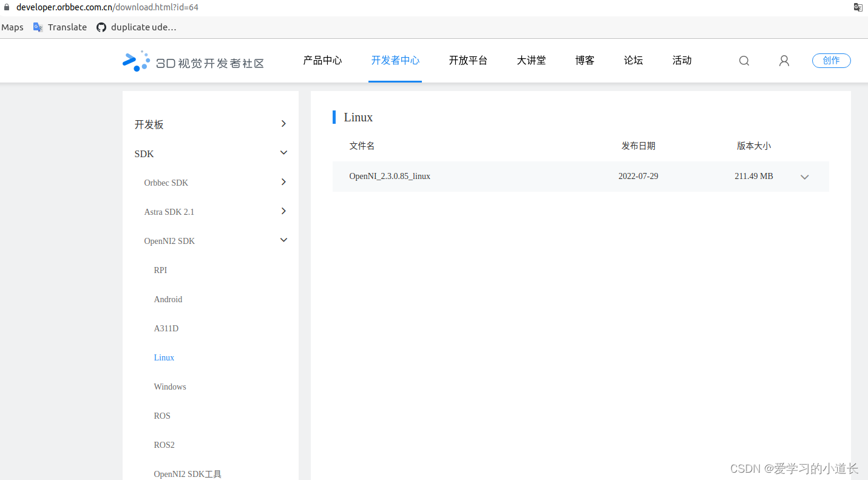Collapse the SDK section chevron
This screenshot has height=480, width=868.
tap(283, 153)
